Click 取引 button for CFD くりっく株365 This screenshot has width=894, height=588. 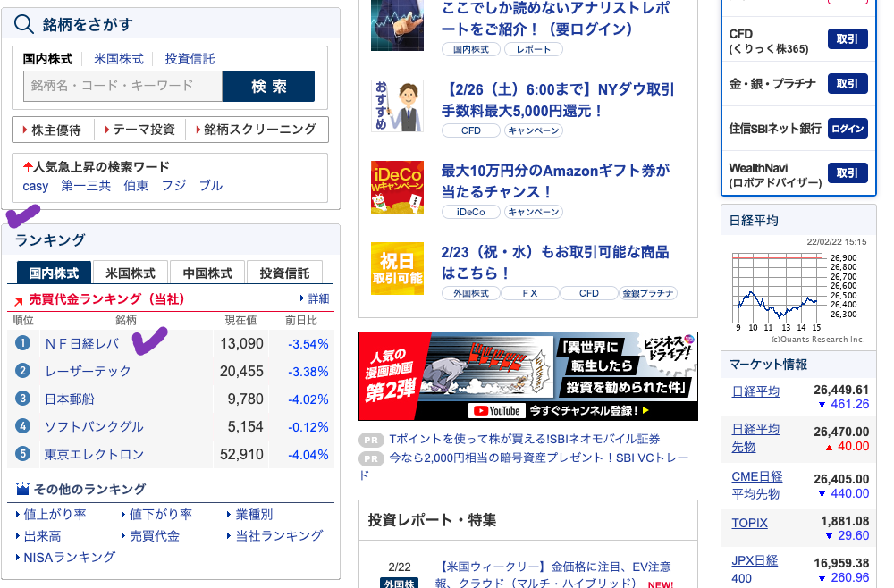pos(848,39)
